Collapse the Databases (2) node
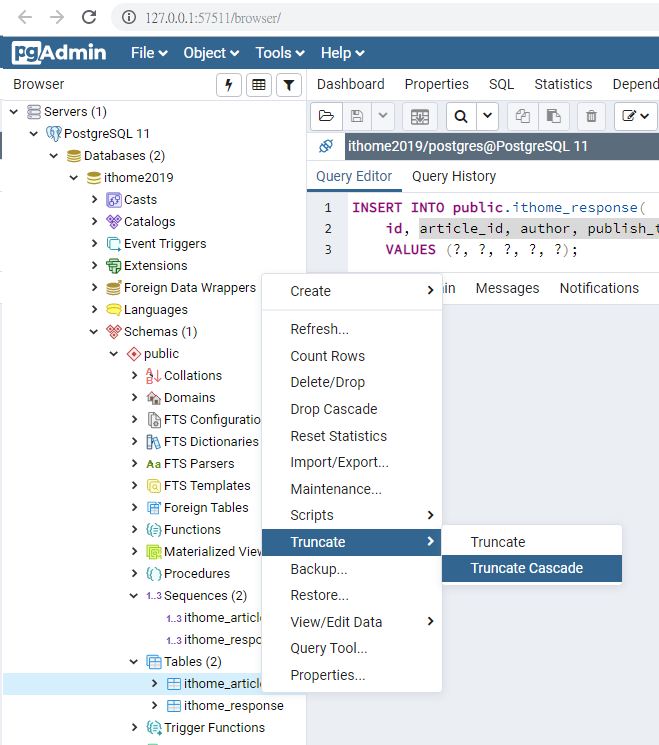The width and height of the screenshot is (659, 745). click(54, 155)
